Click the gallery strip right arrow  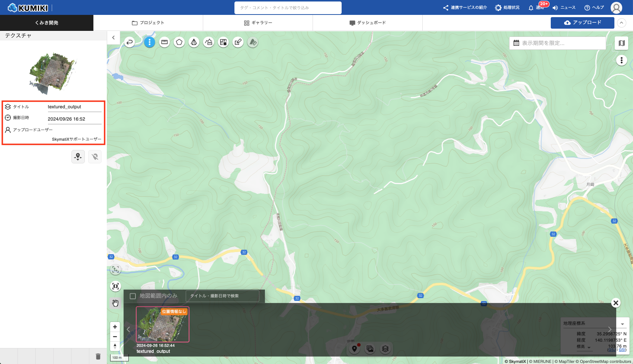(610, 329)
